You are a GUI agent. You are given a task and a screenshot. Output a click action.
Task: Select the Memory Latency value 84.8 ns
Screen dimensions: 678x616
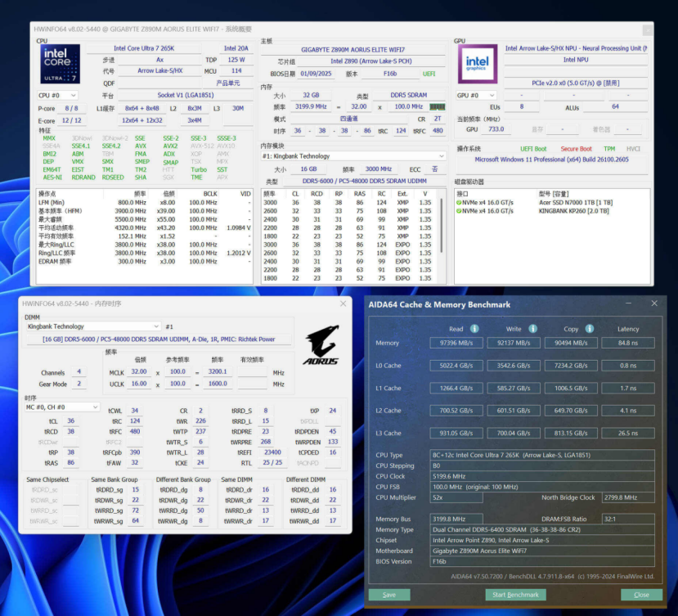pyautogui.click(x=628, y=343)
